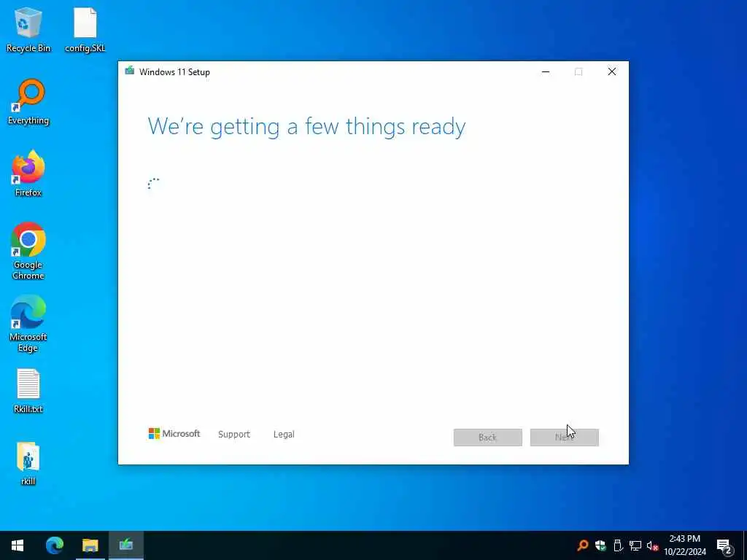This screenshot has height=560, width=747.
Task: Open the notification center icon
Action: click(x=724, y=545)
